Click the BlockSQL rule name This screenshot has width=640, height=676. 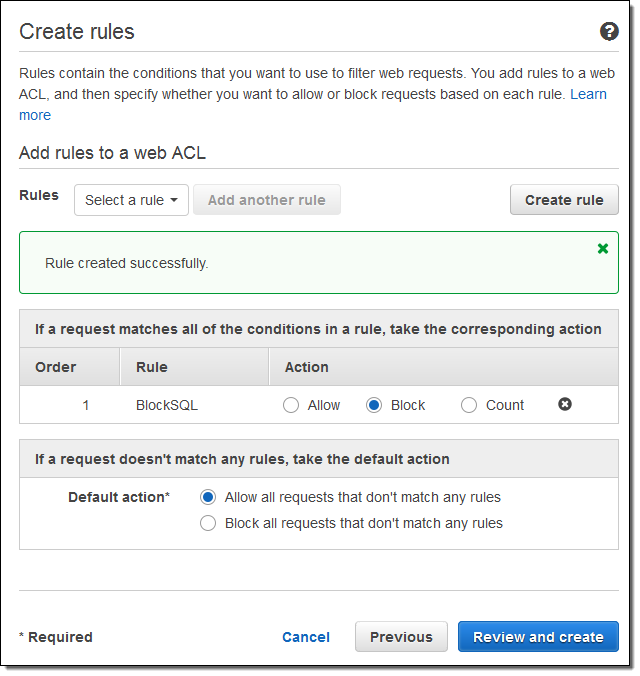pyautogui.click(x=169, y=405)
